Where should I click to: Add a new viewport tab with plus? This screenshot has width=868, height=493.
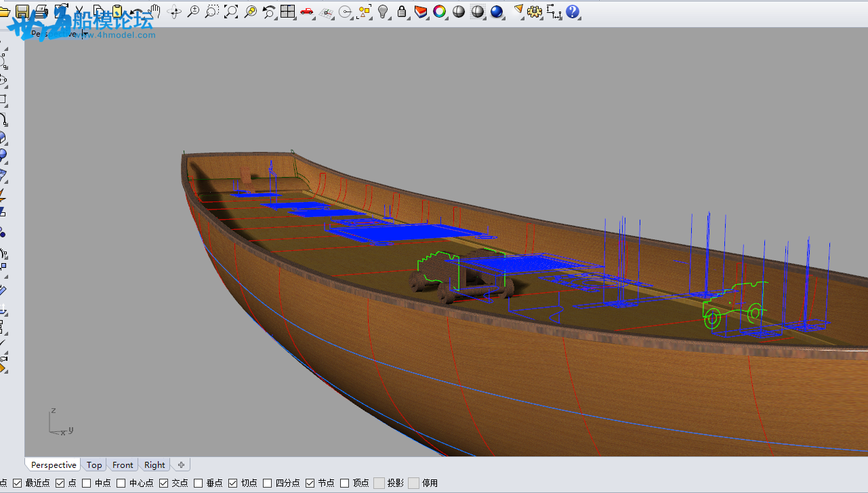click(181, 465)
